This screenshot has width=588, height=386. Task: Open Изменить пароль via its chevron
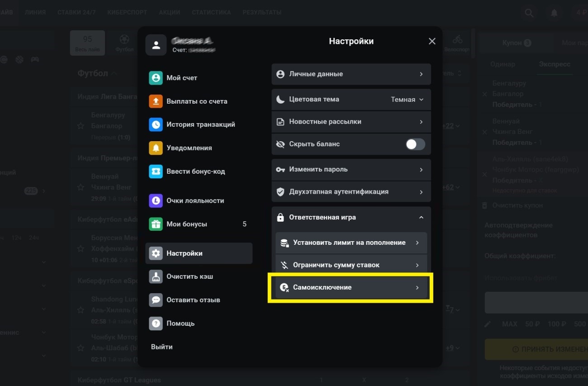tap(421, 169)
